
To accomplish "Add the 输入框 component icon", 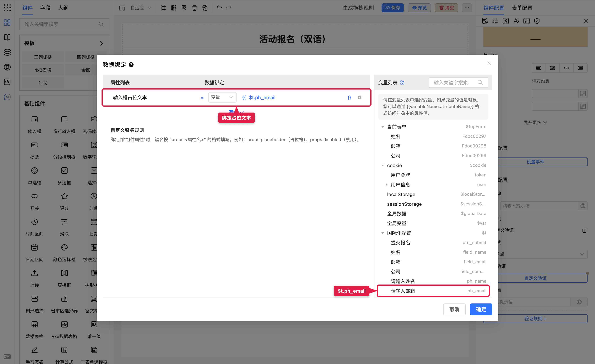I will (35, 119).
